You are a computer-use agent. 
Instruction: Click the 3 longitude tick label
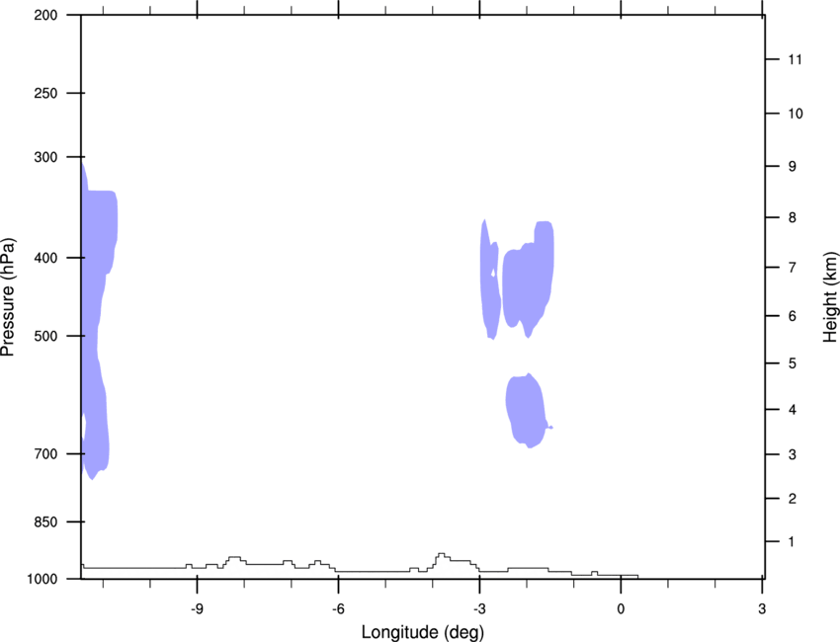coord(762,608)
